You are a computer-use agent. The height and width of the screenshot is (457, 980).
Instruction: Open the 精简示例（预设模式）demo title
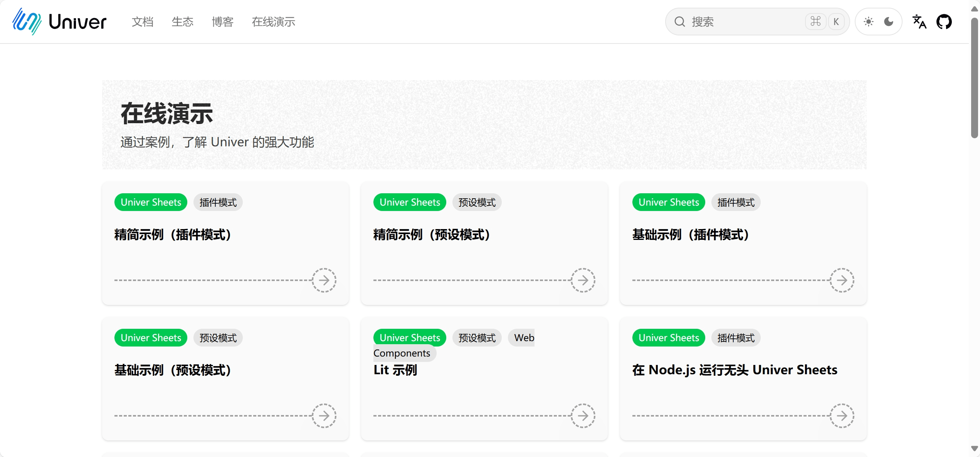tap(432, 234)
